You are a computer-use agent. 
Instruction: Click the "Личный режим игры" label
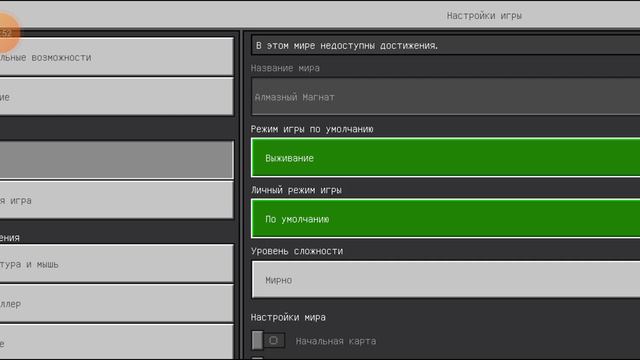tap(296, 190)
